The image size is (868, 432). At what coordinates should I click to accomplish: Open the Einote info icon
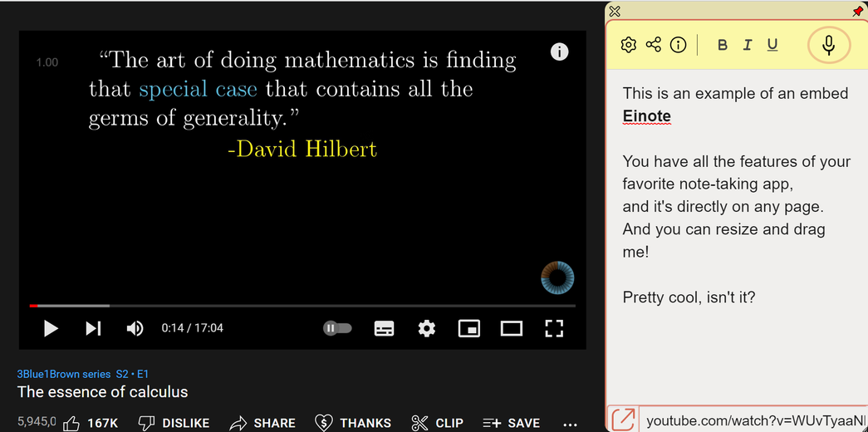678,45
